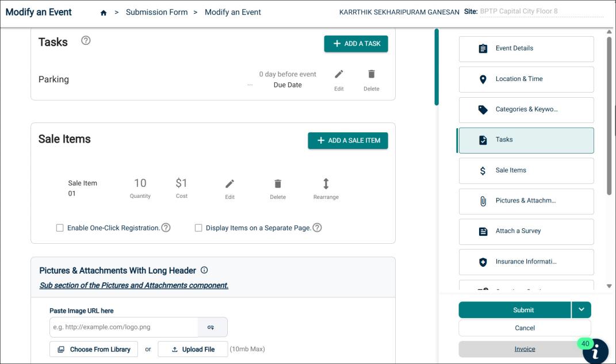
Task: Click the home icon in breadcrumb
Action: [x=104, y=13]
